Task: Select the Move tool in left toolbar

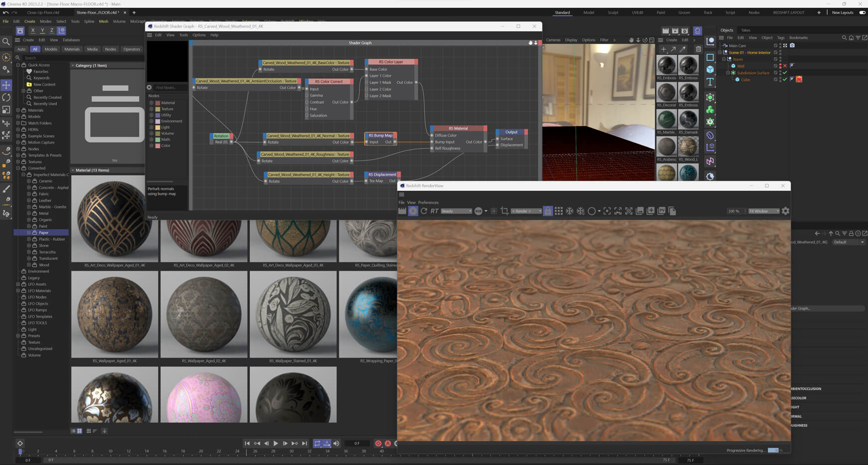Action: coord(6,85)
